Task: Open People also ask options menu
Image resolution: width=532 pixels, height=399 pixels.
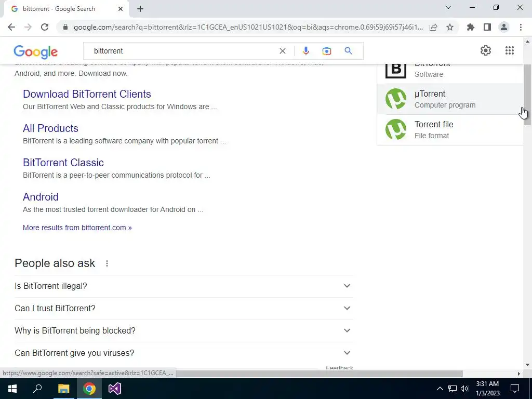Action: [107, 263]
